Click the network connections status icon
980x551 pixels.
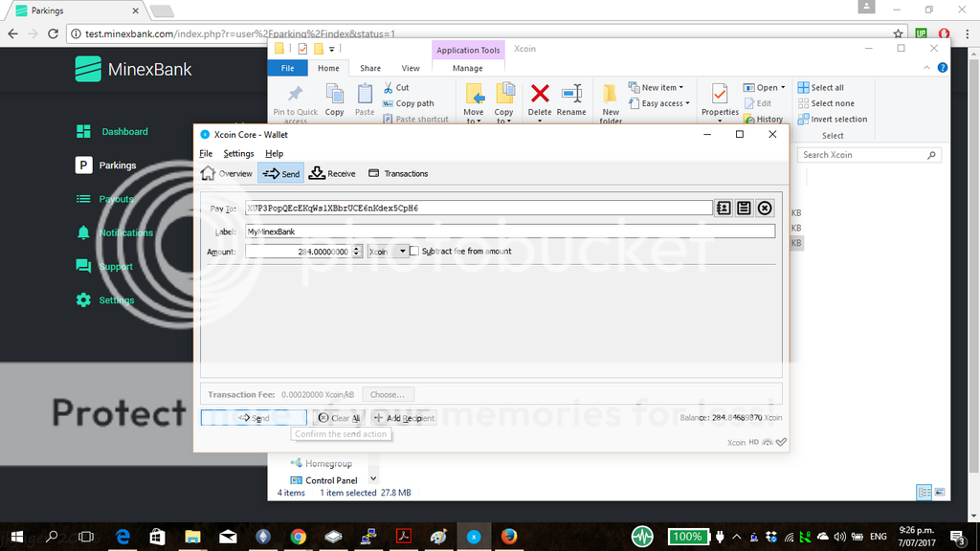click(x=768, y=442)
